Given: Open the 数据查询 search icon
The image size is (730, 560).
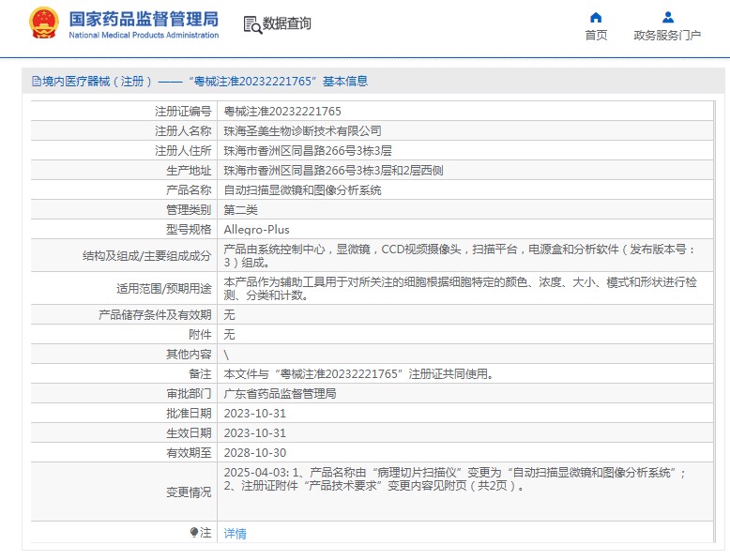Looking at the screenshot, I should (x=252, y=24).
